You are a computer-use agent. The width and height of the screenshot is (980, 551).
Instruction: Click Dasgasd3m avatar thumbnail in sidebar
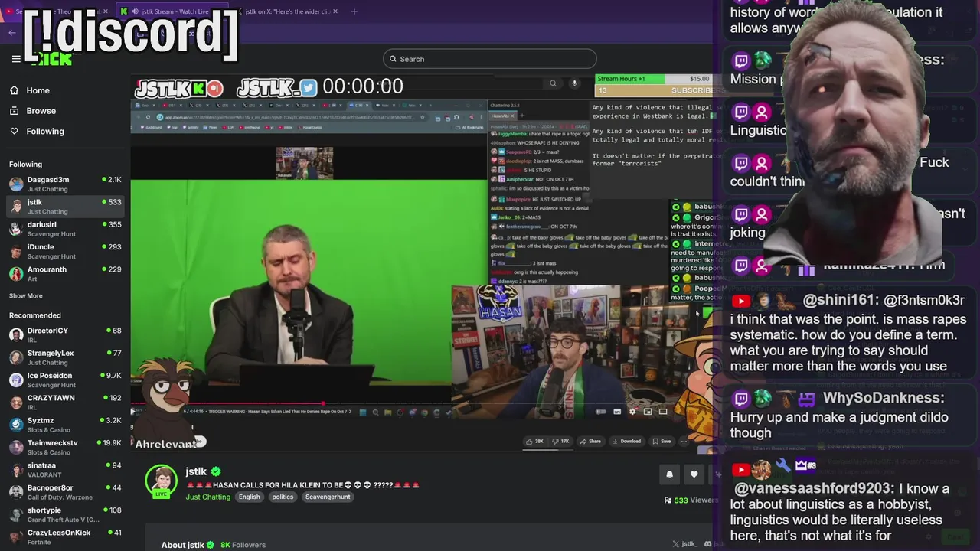coord(16,184)
